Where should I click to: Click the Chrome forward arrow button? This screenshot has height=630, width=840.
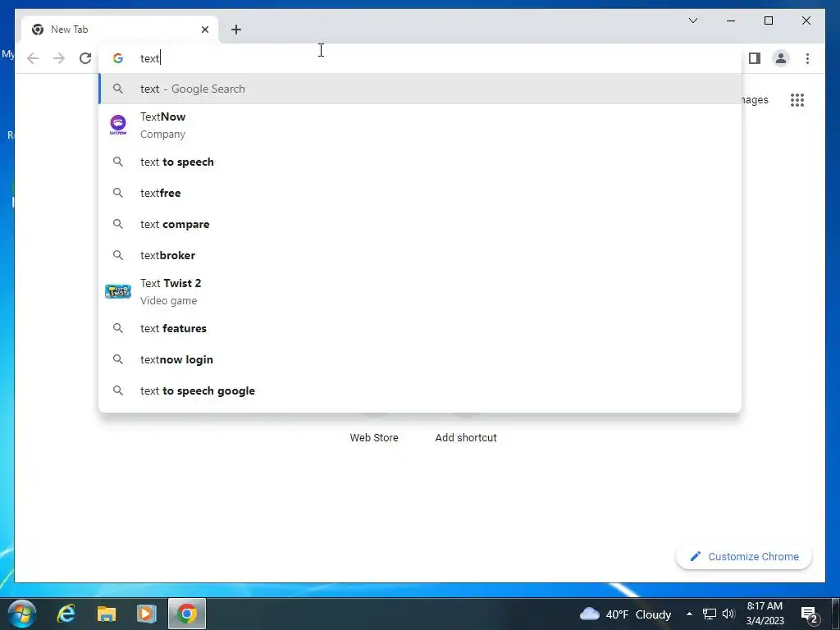pos(59,58)
